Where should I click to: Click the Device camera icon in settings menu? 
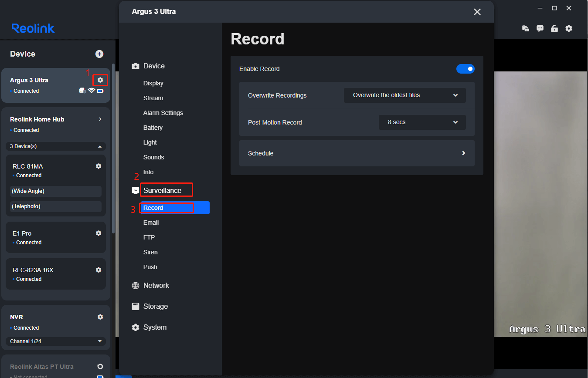pos(136,66)
